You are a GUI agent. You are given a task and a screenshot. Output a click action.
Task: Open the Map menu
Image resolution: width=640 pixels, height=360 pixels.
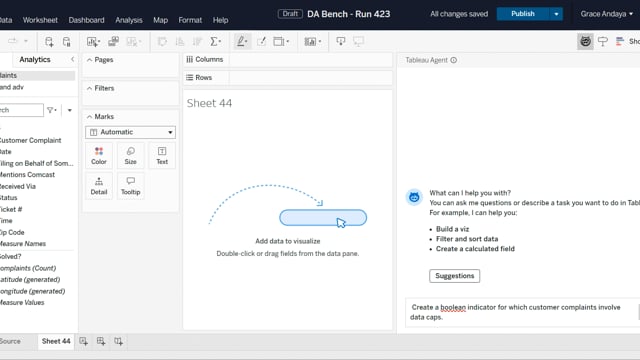click(x=160, y=20)
